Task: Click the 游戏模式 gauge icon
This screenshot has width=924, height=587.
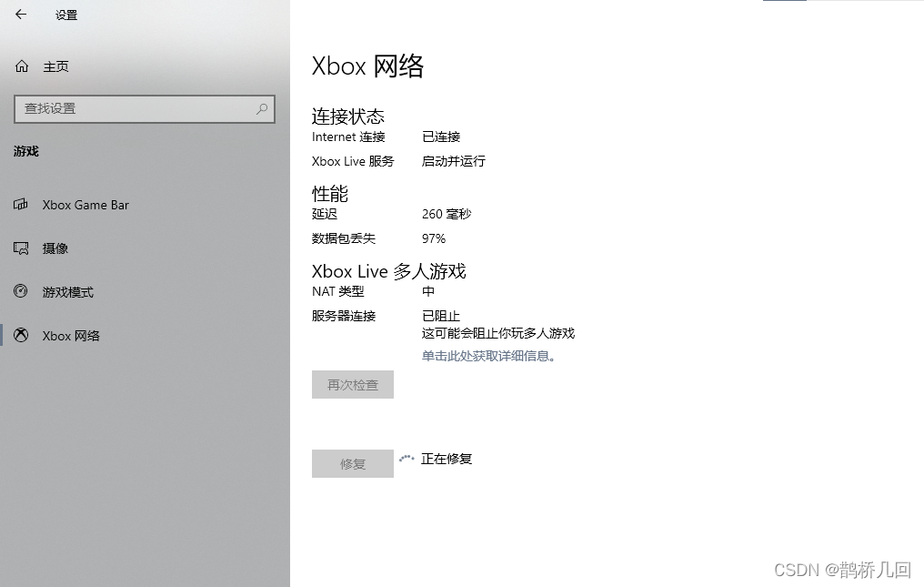Action: pyautogui.click(x=21, y=291)
